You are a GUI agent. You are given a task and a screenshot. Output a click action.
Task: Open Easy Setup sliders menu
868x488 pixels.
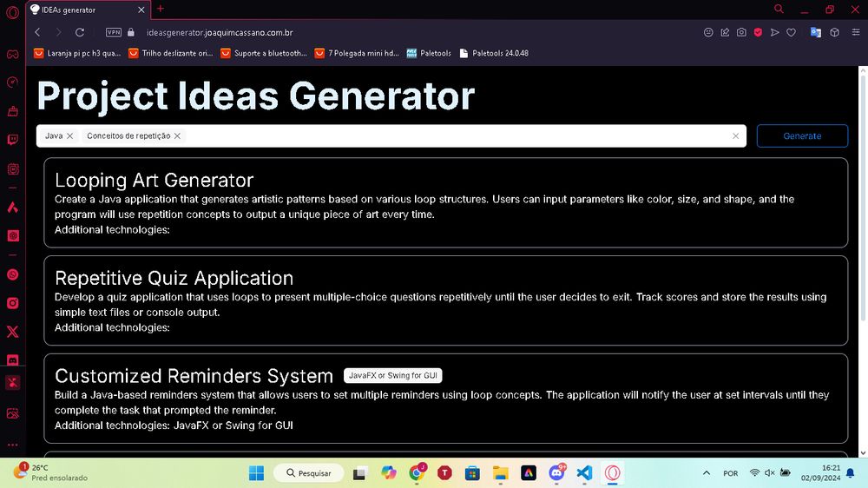coord(855,32)
